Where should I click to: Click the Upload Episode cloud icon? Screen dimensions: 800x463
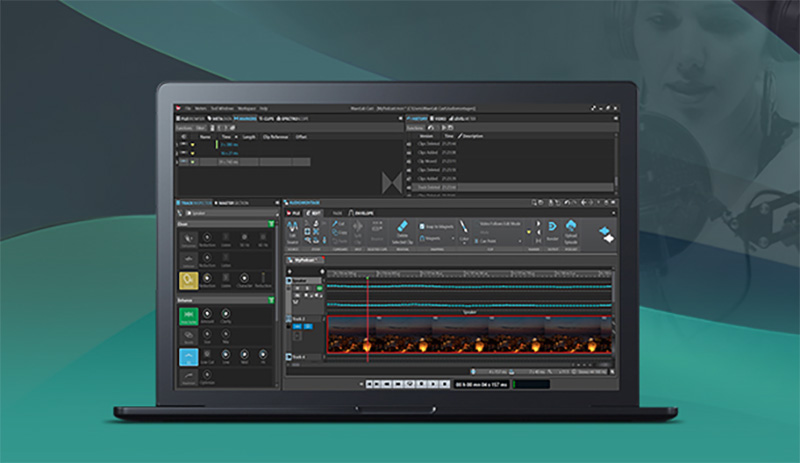(x=571, y=226)
